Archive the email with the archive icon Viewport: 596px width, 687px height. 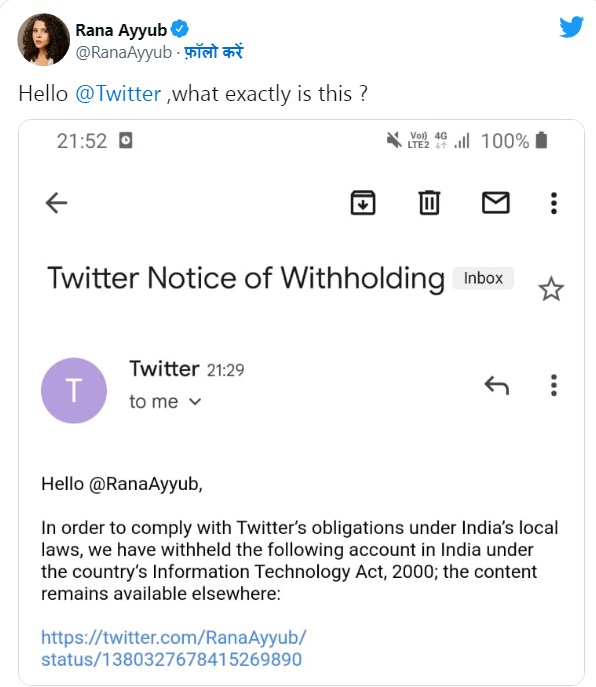pos(363,203)
